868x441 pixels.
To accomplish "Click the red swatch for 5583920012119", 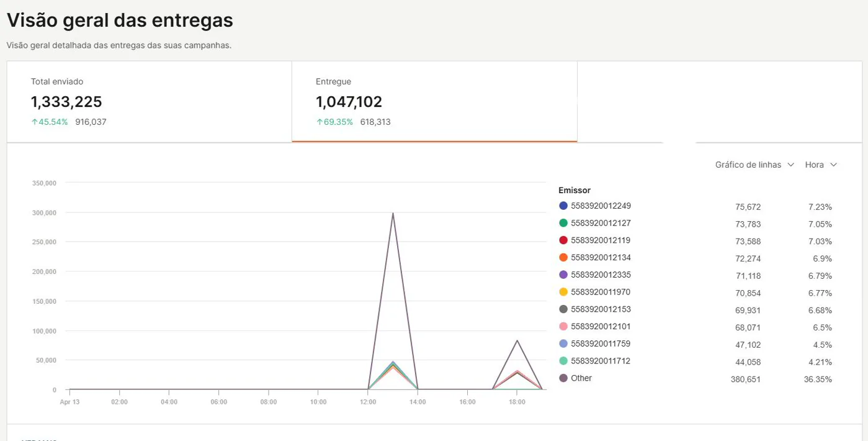I will (x=563, y=240).
